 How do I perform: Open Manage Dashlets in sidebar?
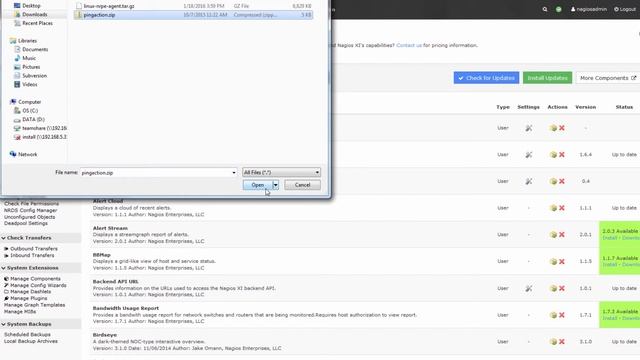[x=30, y=291]
